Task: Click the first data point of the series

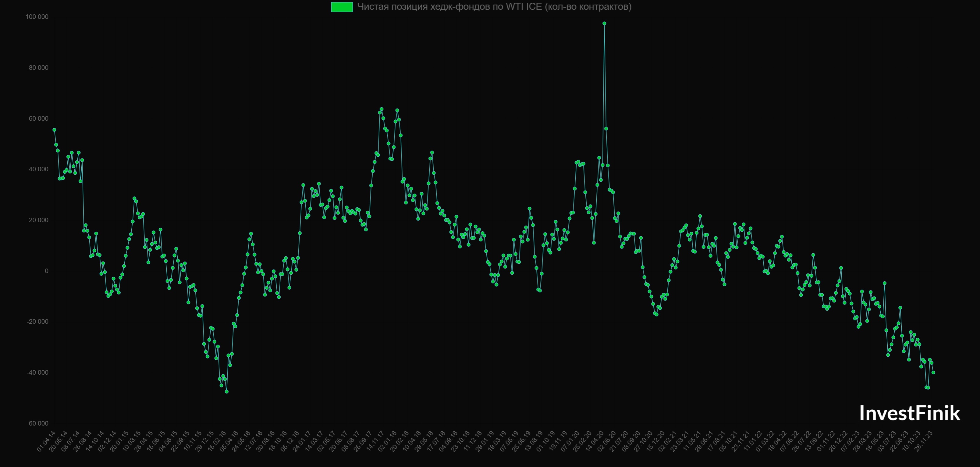Action: [55, 130]
